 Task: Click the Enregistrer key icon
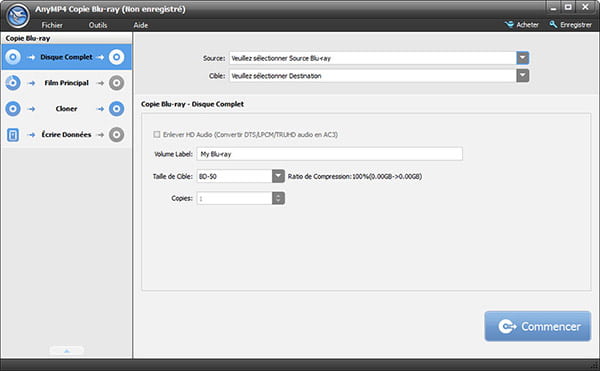tap(553, 24)
